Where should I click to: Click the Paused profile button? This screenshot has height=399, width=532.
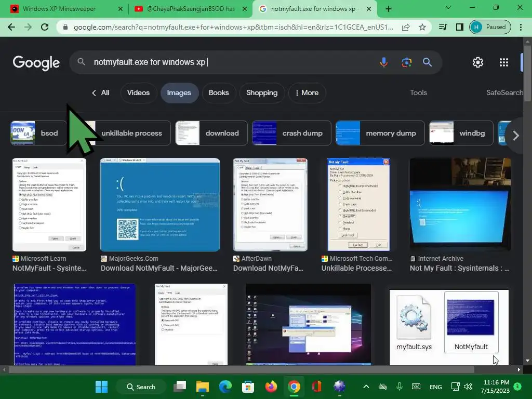490,27
